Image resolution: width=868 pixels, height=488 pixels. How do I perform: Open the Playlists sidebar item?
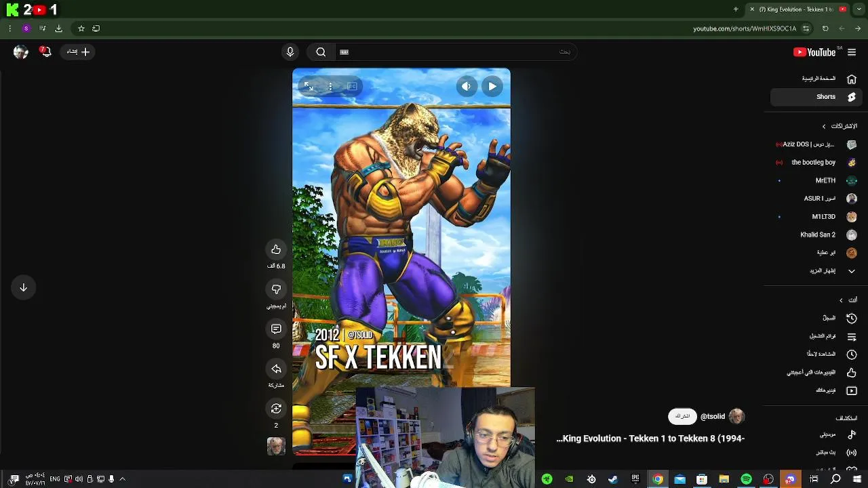pos(816,336)
